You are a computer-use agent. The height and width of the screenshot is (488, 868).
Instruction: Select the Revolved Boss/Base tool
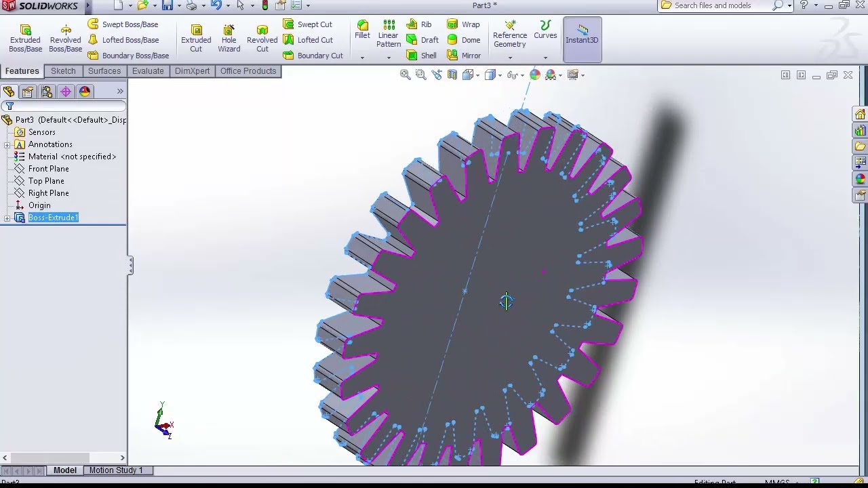click(x=65, y=38)
